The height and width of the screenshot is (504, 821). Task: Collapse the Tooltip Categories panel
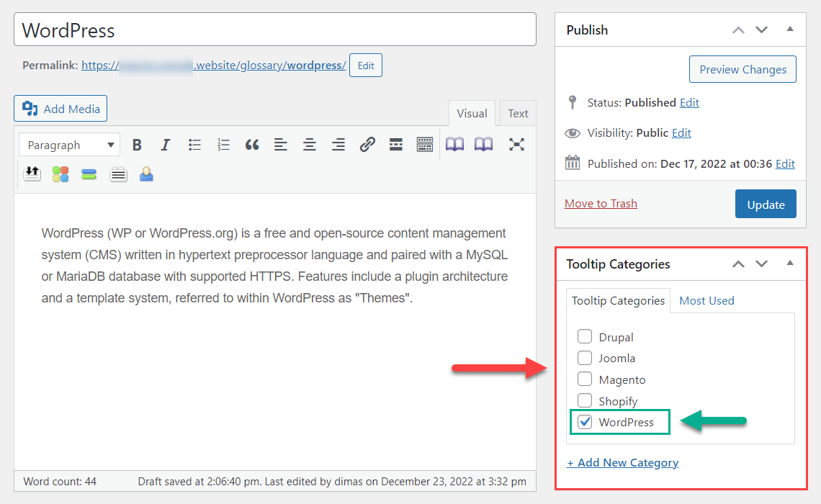(x=790, y=264)
